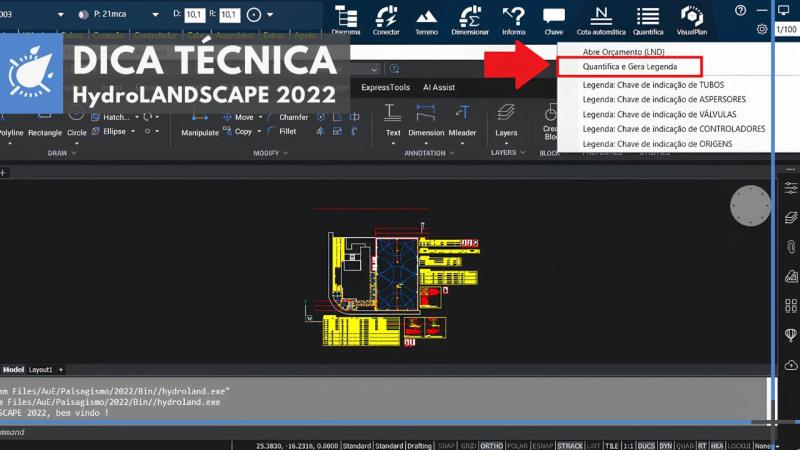Viewport: 800px width, 450px height.
Task: Open the Hatch dropdown arrow
Action: tap(137, 117)
